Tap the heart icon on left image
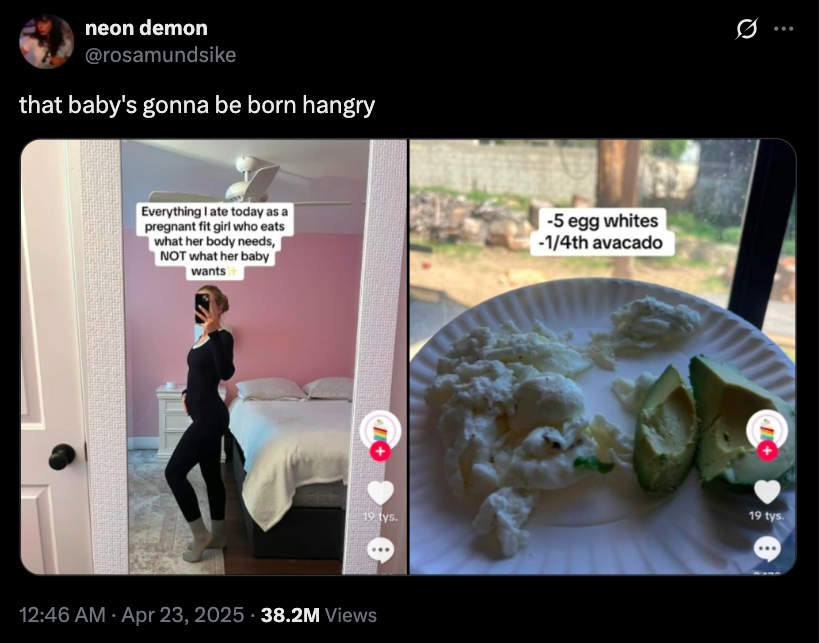The width and height of the screenshot is (819, 643). 380,492
